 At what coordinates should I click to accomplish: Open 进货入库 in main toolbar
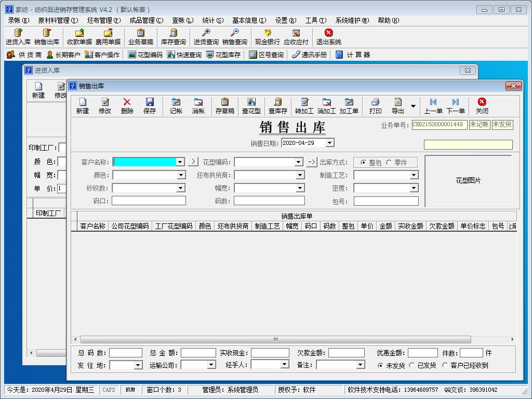(18, 37)
